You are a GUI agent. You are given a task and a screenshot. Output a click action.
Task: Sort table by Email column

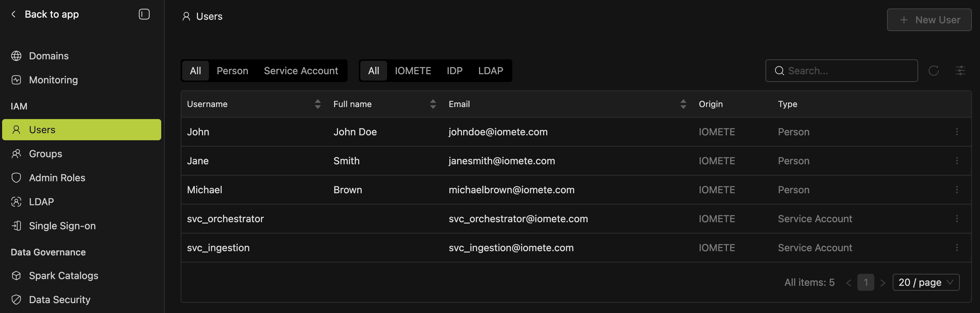tap(683, 104)
